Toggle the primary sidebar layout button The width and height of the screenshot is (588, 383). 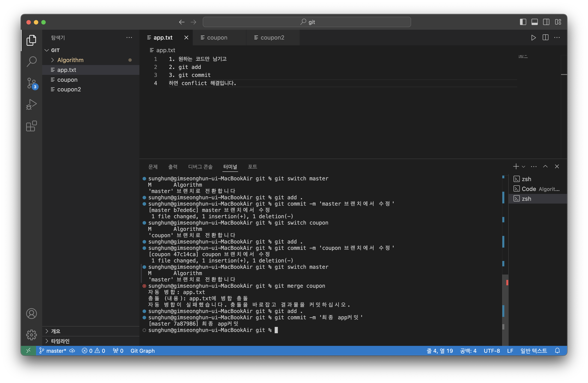click(523, 22)
